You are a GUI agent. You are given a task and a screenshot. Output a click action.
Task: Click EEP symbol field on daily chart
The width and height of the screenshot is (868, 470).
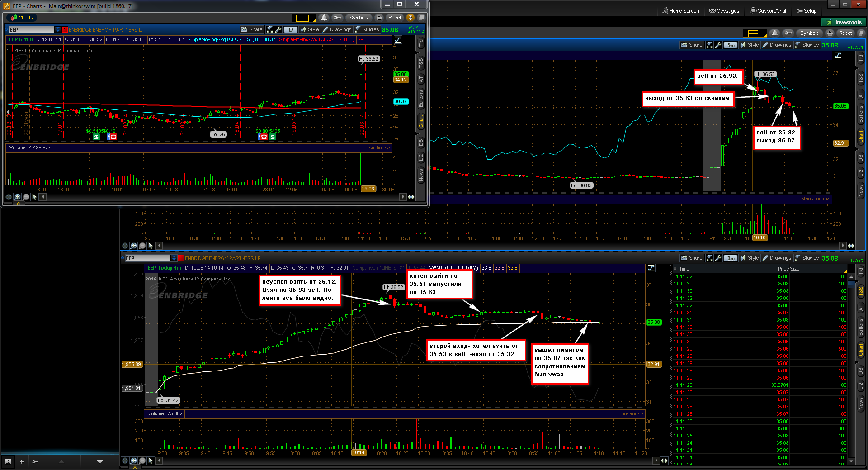[x=32, y=29]
